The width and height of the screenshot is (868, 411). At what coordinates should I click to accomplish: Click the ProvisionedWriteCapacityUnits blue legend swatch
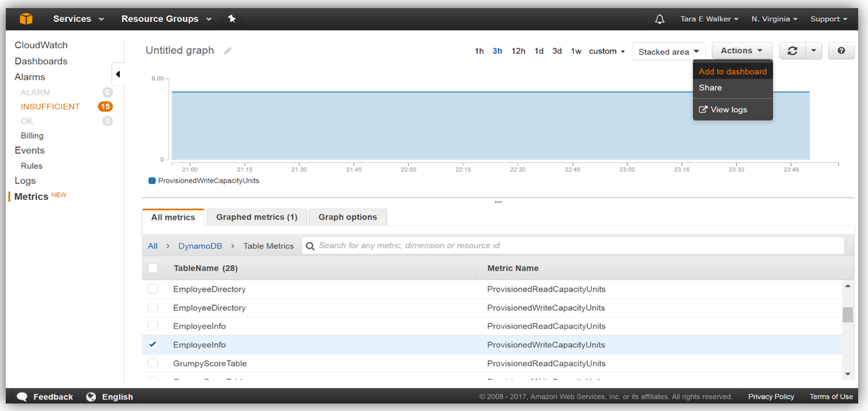152,181
